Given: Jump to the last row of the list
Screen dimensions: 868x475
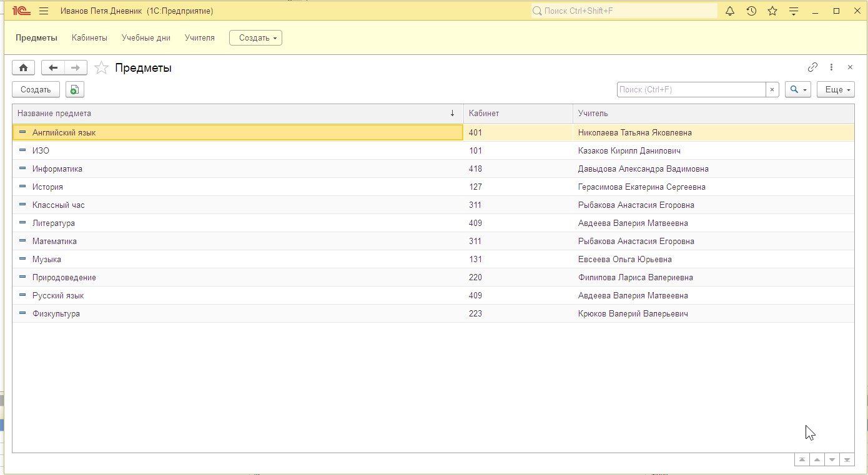Looking at the screenshot, I should (847, 460).
